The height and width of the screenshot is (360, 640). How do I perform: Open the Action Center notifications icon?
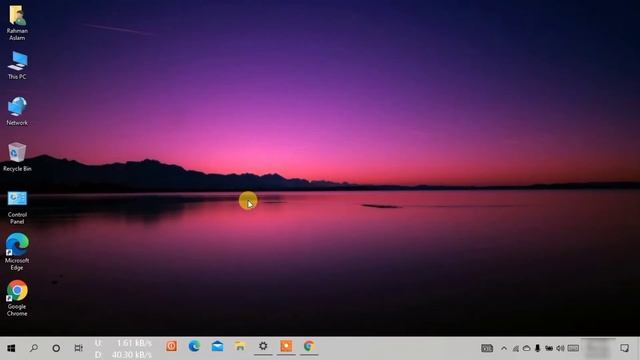[624, 348]
